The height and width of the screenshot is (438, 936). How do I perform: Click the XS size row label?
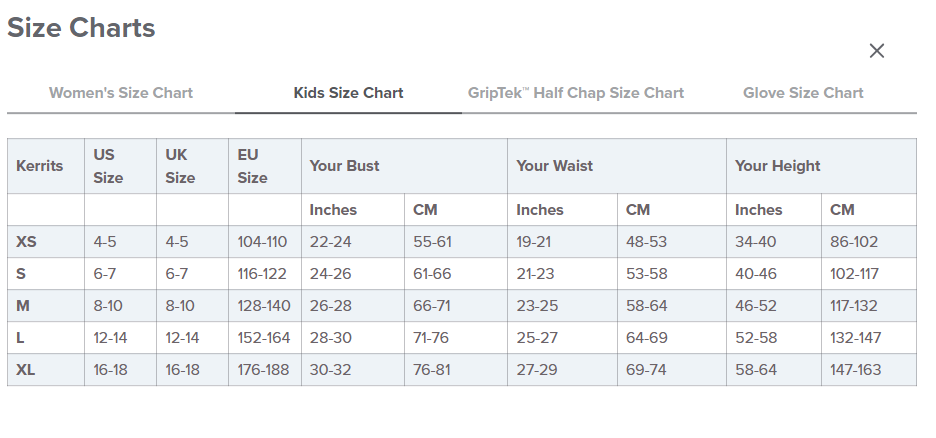[25, 242]
